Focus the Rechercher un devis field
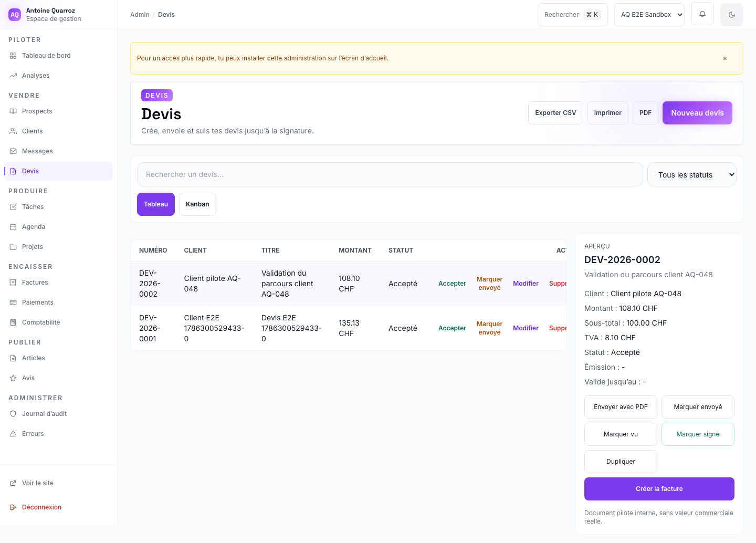Image resolution: width=756 pixels, height=543 pixels. click(x=390, y=174)
